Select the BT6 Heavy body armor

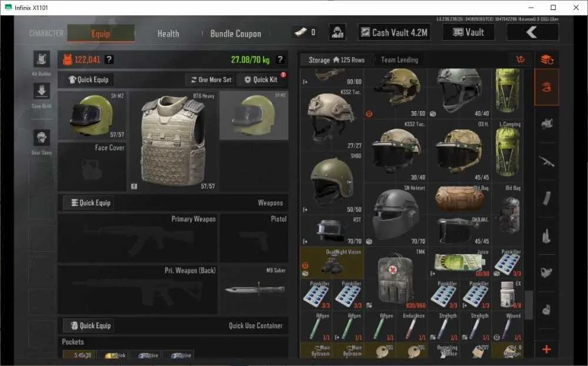coord(173,141)
